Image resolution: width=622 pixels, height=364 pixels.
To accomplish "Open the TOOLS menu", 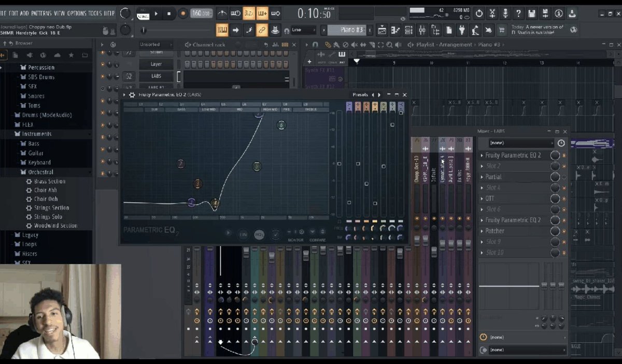I will point(95,13).
